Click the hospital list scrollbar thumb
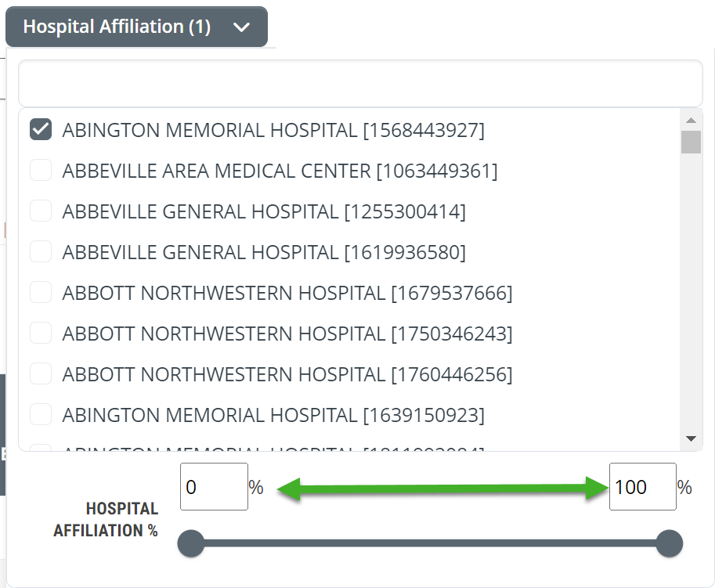Viewport: 715px width, 588px height. click(691, 142)
